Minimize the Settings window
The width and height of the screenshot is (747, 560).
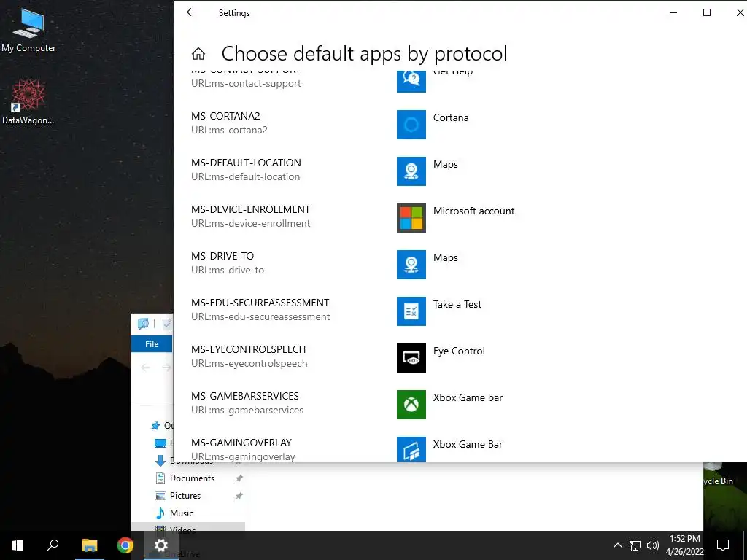tap(673, 12)
